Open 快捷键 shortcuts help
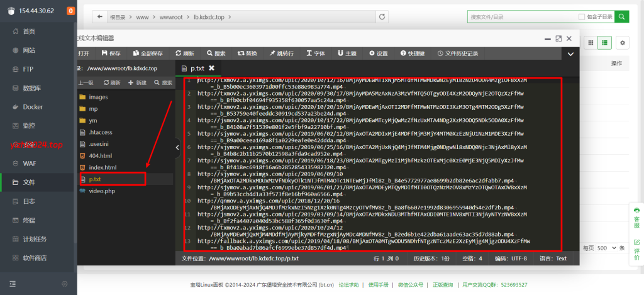 click(x=413, y=53)
